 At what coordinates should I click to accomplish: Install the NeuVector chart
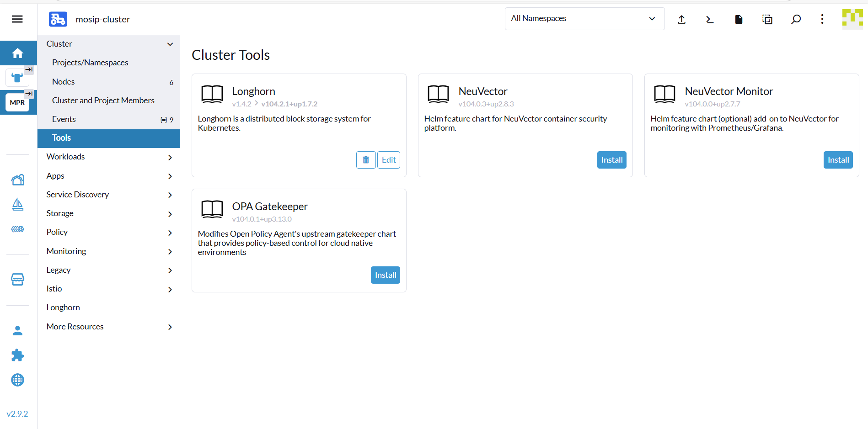point(611,160)
